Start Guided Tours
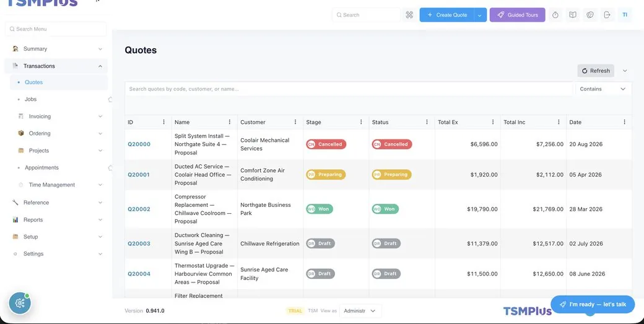 518,15
